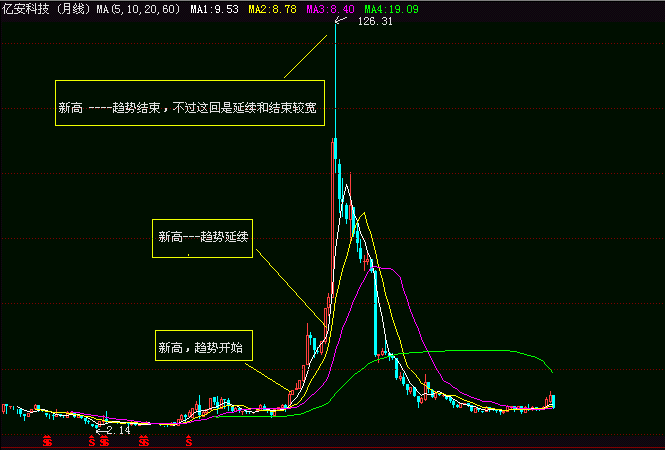
Task: Click the last candlestick at right end of chart
Action: (x=553, y=400)
